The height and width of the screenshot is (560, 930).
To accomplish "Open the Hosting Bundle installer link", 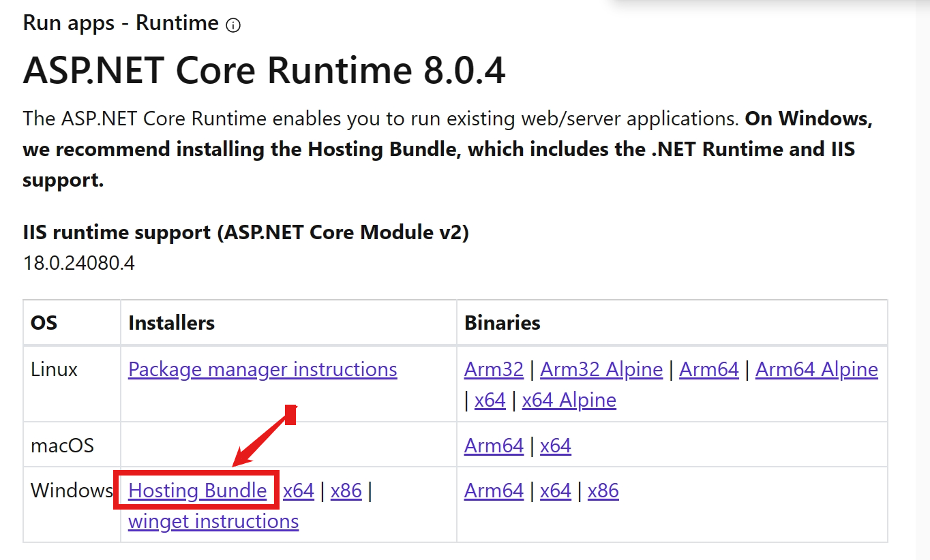I will pos(197,490).
